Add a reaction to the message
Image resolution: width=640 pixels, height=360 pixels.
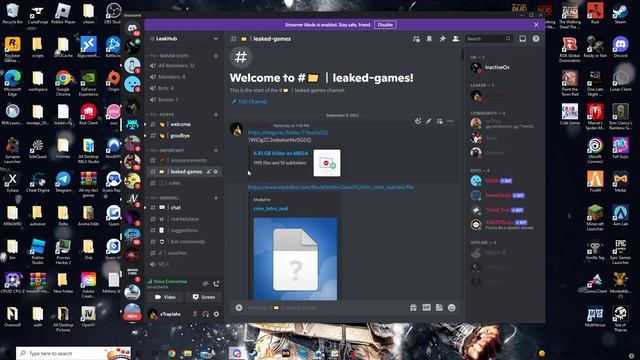pyautogui.click(x=418, y=121)
